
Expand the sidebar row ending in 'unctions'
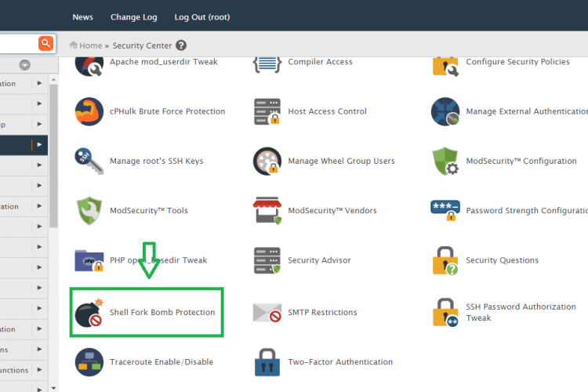click(x=39, y=370)
